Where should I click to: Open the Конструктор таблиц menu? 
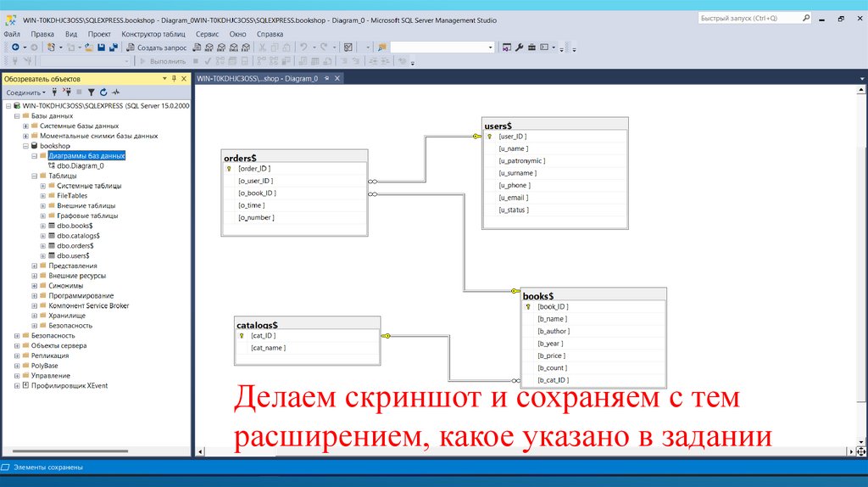pos(153,34)
